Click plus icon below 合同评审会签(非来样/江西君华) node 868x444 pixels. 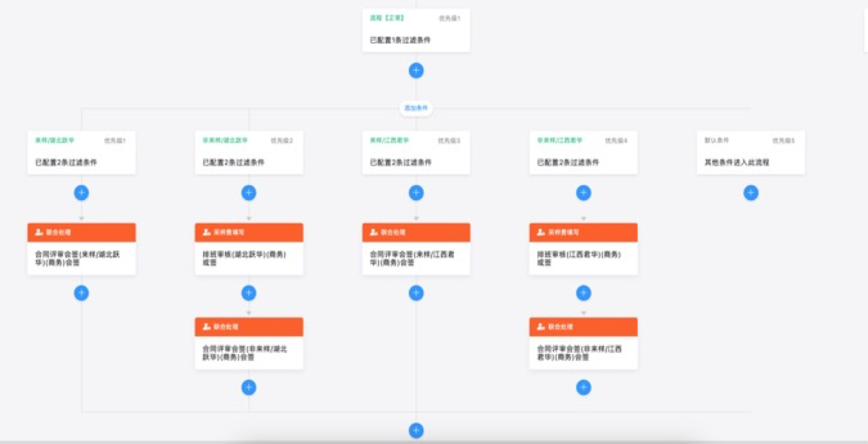click(x=583, y=387)
